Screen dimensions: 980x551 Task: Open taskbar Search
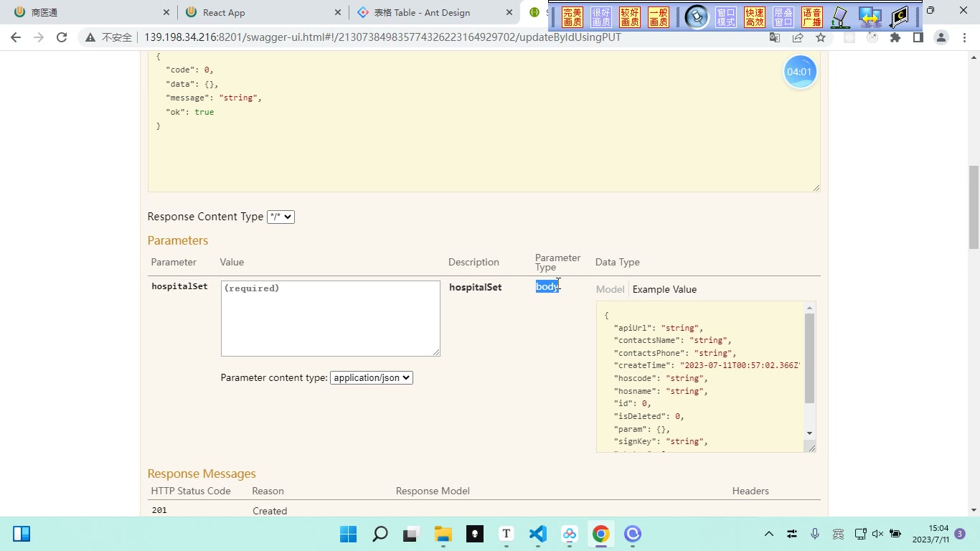380,534
